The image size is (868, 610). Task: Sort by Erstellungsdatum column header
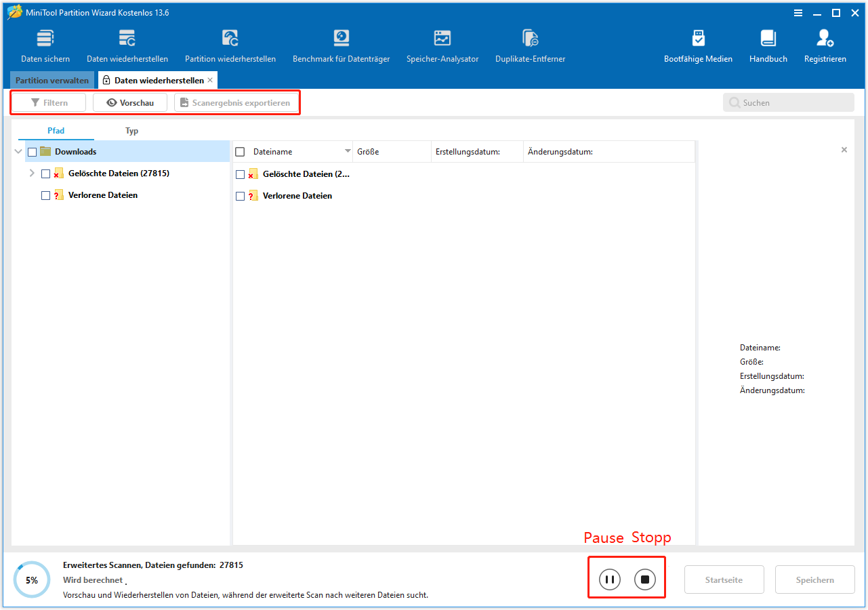pos(477,152)
